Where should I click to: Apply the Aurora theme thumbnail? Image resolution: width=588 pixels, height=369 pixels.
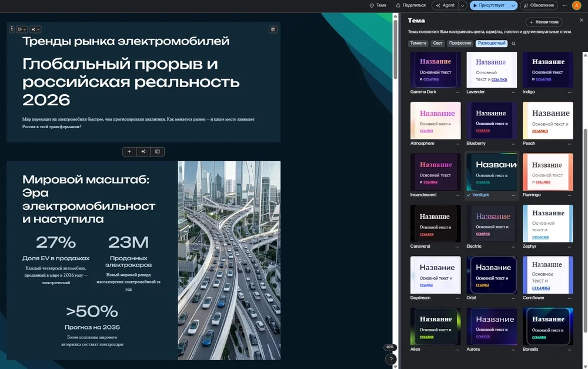click(x=492, y=326)
